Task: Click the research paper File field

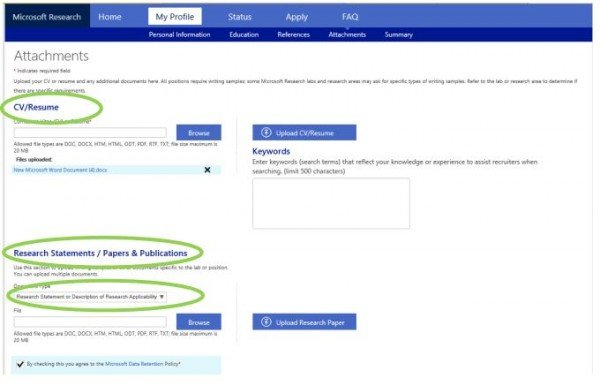Action: click(x=90, y=321)
